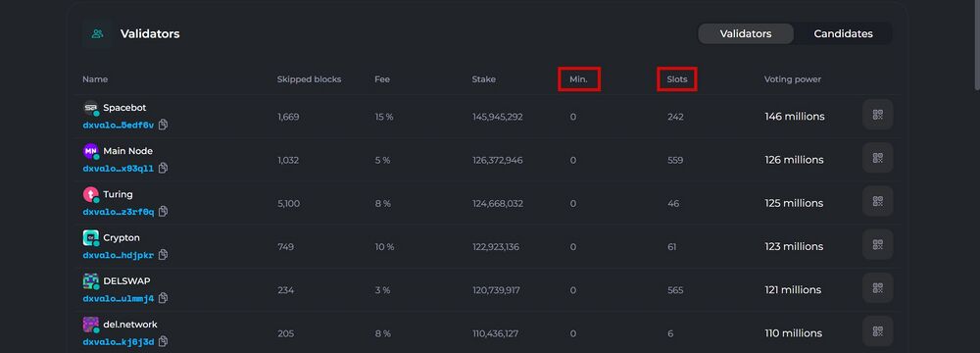This screenshot has width=980, height=353.
Task: Click stake value 124,668,032
Action: pos(498,203)
